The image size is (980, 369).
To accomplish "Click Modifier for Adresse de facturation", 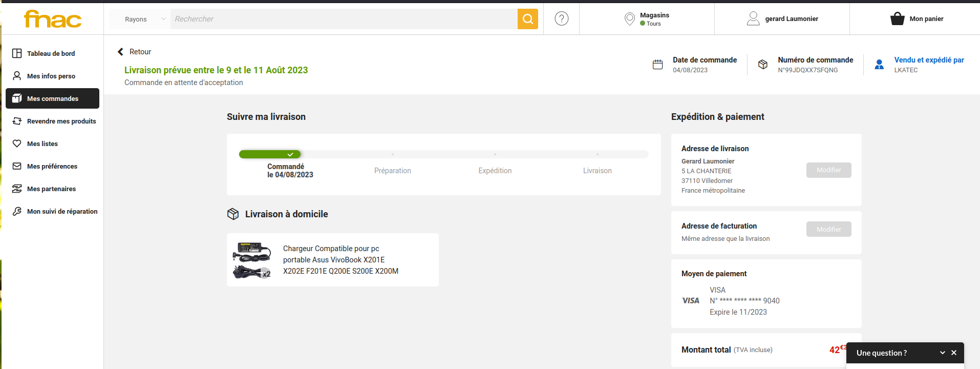I will tap(828, 229).
